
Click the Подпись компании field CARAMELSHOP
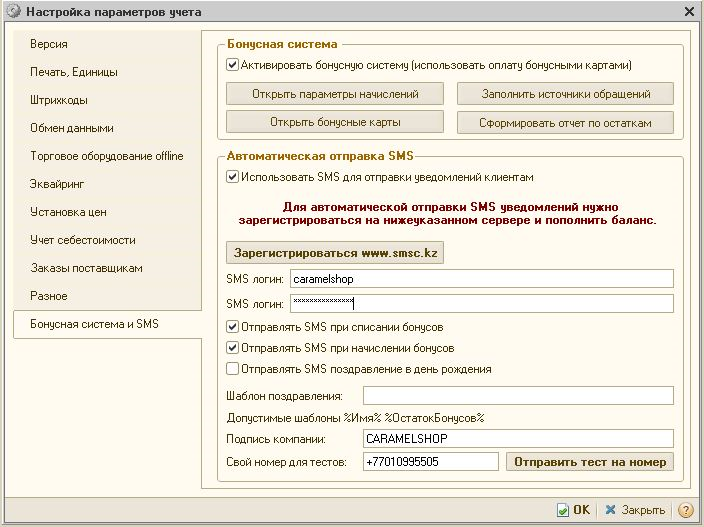click(518, 439)
